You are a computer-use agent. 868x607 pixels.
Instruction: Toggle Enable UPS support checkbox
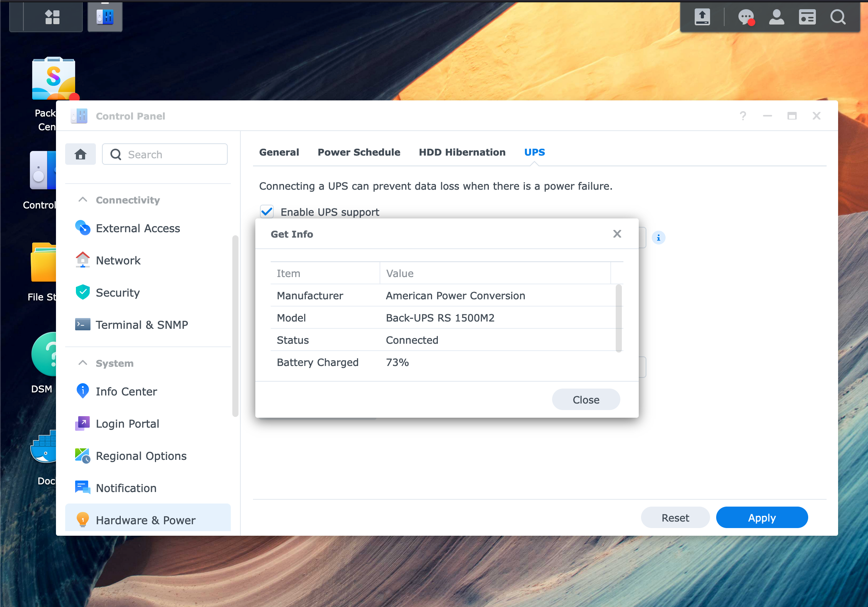tap(267, 211)
